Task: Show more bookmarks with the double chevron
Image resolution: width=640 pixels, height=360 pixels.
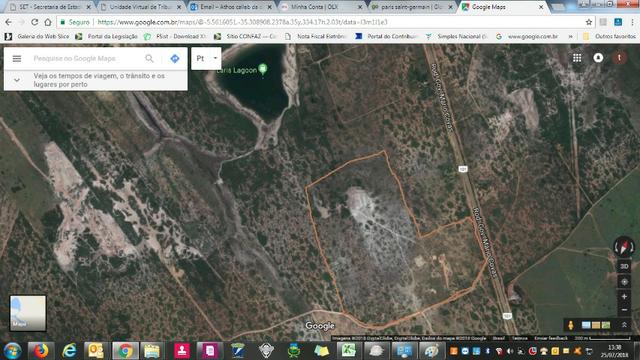Action: tap(570, 36)
